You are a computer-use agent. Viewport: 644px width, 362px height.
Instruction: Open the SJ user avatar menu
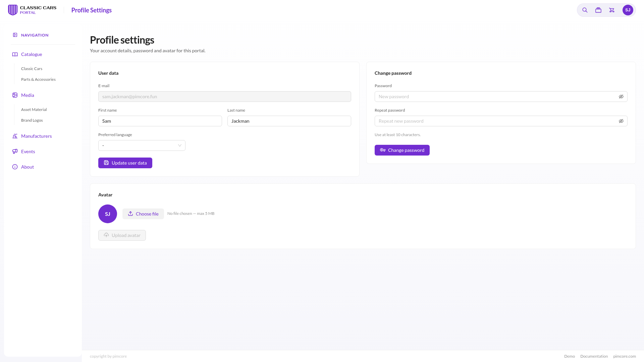[x=628, y=10]
